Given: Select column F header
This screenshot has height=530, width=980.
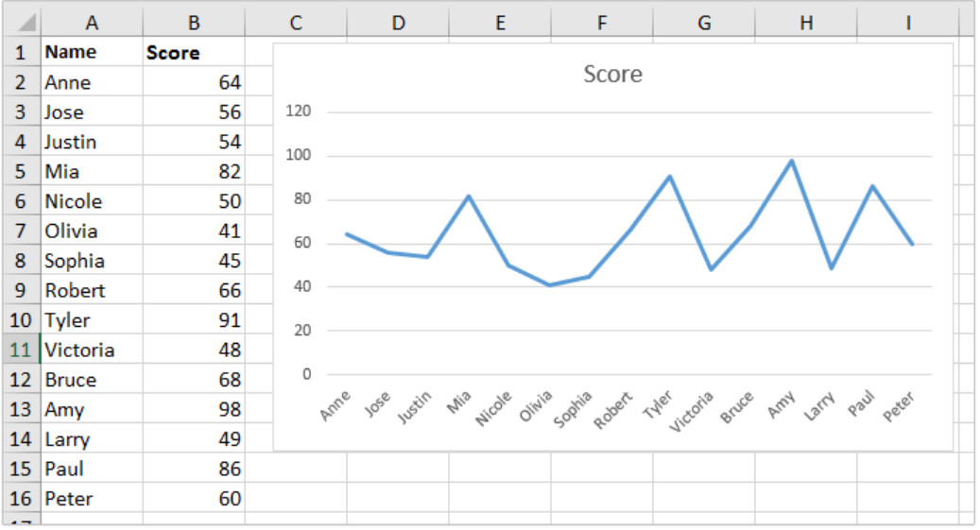Looking at the screenshot, I should coord(602,23).
